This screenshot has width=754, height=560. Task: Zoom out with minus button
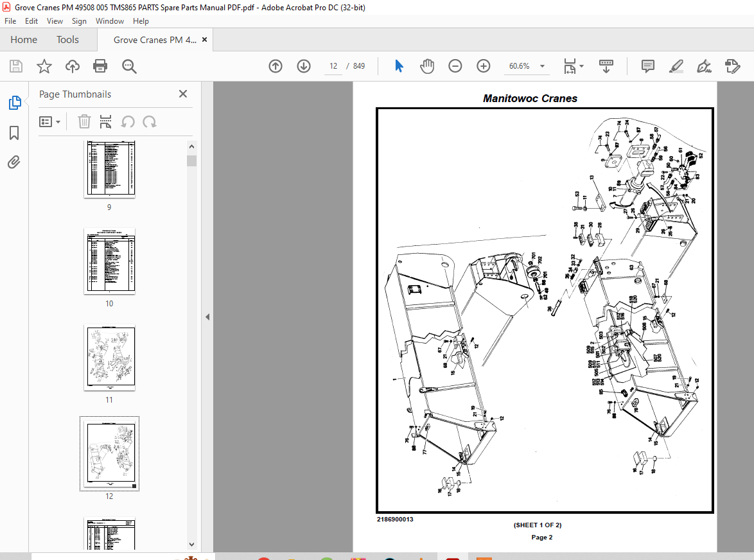(x=455, y=66)
